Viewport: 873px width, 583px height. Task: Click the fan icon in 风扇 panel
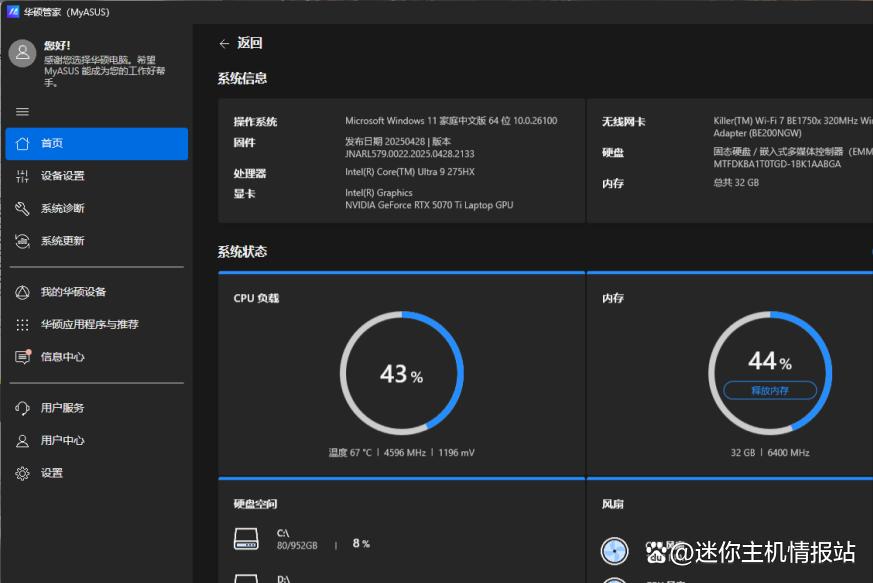[615, 551]
